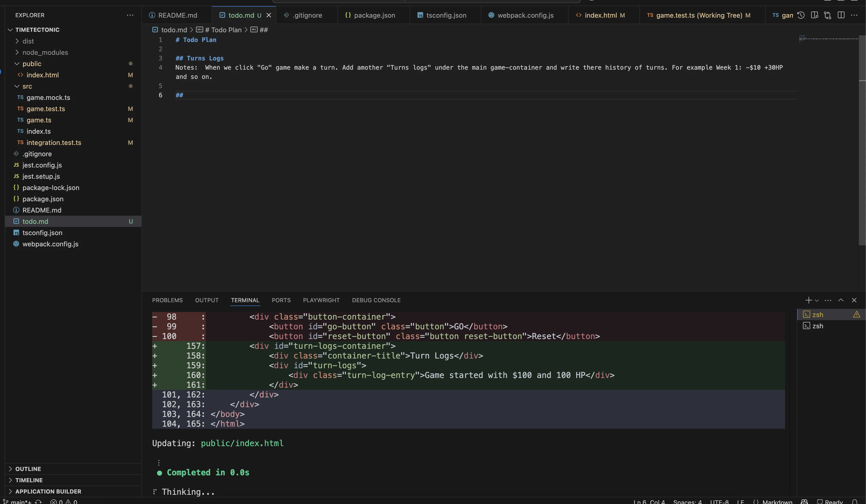This screenshot has width=866, height=504.
Task: Open errors and warnings in status bar
Action: pyautogui.click(x=64, y=502)
